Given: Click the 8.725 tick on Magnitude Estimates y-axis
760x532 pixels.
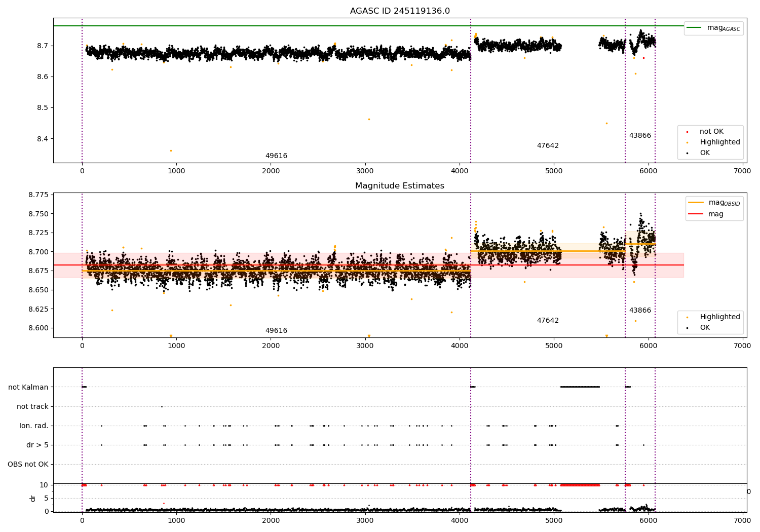Looking at the screenshot, I should 39,233.
